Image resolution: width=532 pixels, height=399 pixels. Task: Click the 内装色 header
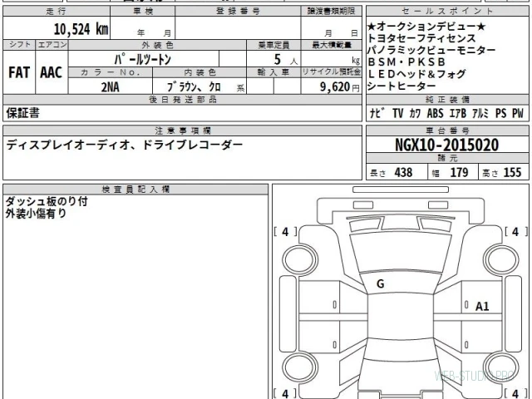[199, 72]
